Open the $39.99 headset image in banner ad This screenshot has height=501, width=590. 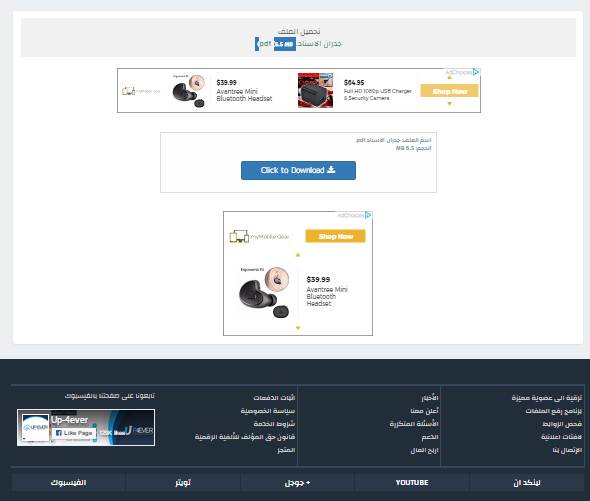(x=189, y=91)
